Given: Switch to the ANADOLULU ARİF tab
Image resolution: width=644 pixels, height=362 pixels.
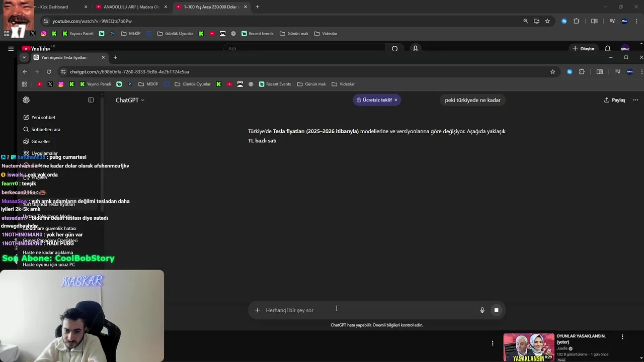Looking at the screenshot, I should tap(131, 7).
